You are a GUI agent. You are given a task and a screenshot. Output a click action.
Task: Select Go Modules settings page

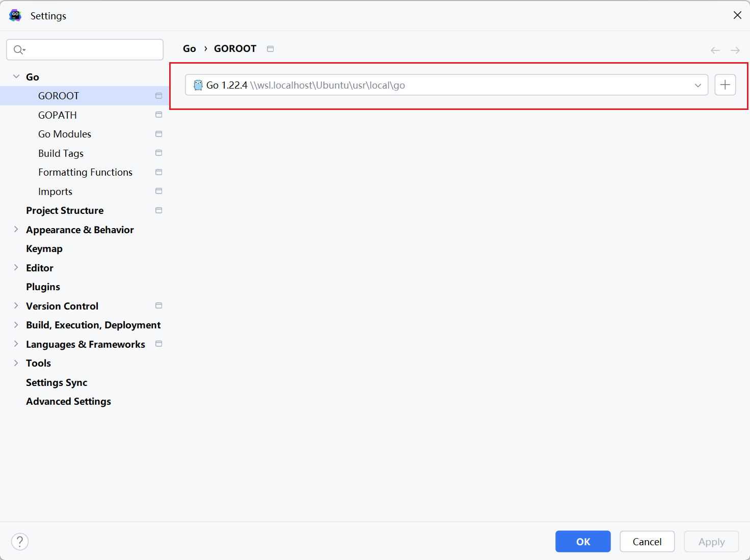tap(65, 134)
